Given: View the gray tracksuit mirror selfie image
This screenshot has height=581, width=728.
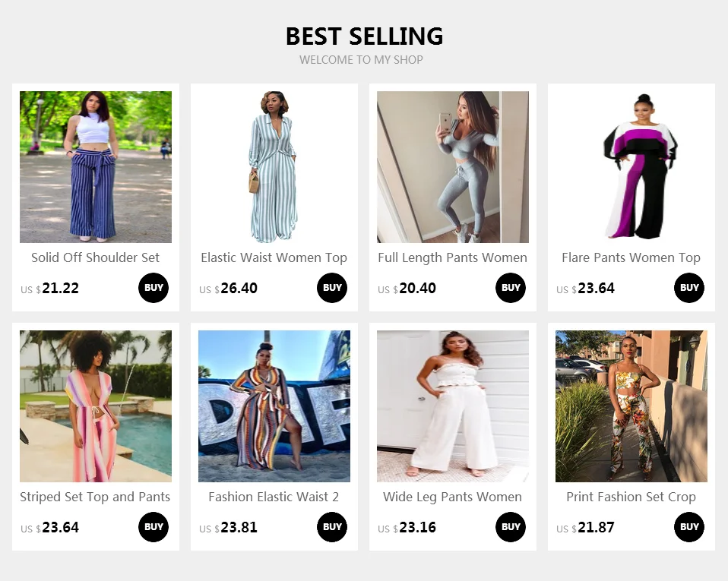Looking at the screenshot, I should point(453,167).
